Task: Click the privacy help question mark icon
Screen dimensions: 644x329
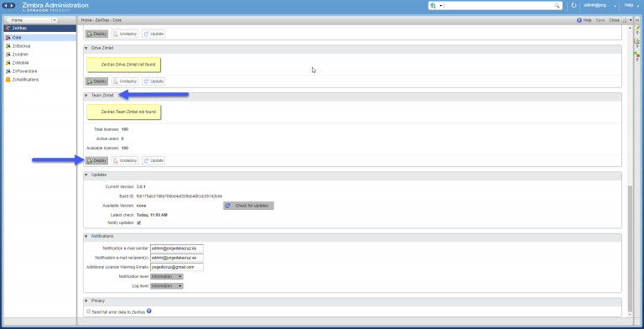Action: click(x=149, y=311)
